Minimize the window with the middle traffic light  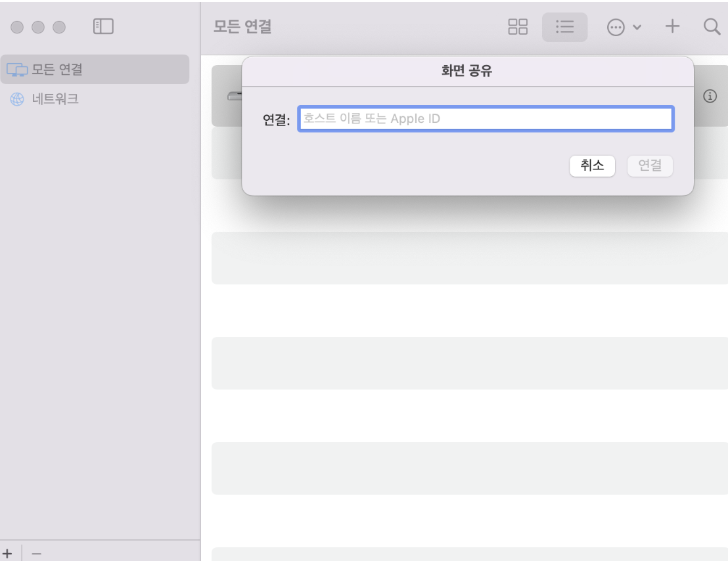[38, 28]
